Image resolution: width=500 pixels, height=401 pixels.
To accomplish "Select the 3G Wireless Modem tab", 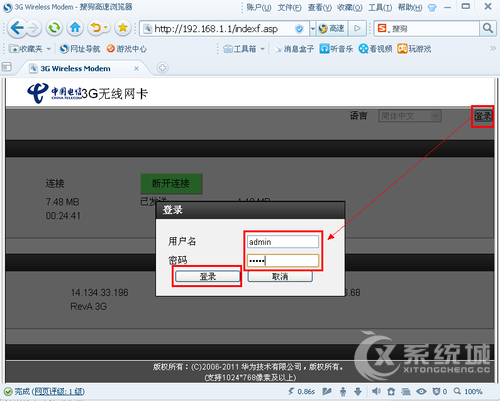I will (x=75, y=69).
